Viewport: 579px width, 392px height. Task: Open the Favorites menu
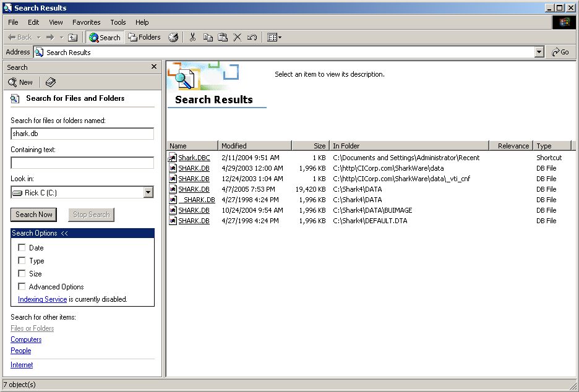point(87,22)
